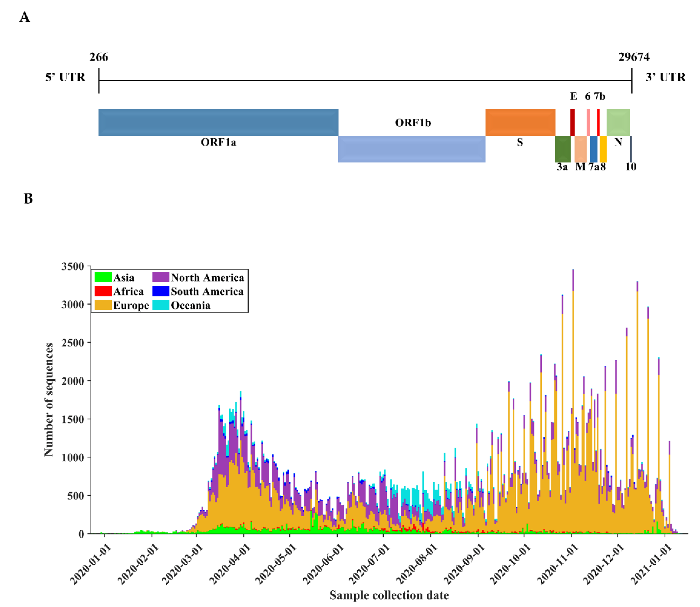Click the 'Oceania' legend label
The width and height of the screenshot is (700, 607).
tap(190, 305)
